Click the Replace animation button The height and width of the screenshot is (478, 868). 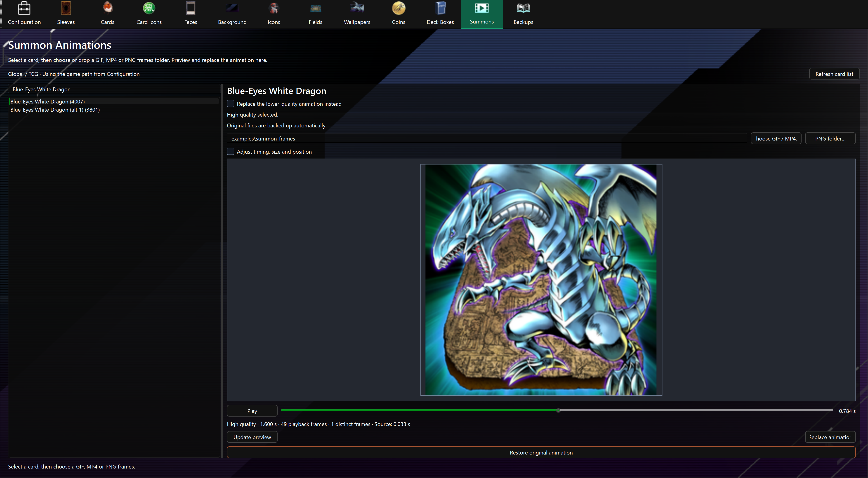[x=830, y=437]
